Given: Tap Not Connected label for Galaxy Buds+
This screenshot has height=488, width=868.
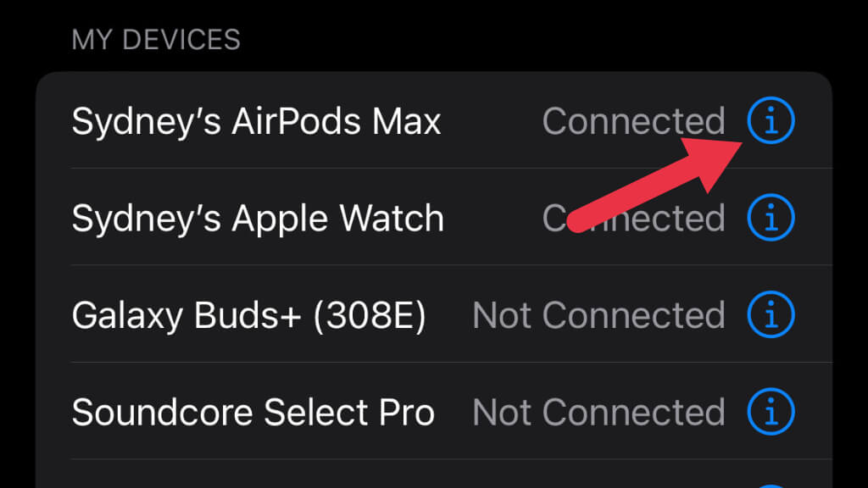Looking at the screenshot, I should 599,315.
